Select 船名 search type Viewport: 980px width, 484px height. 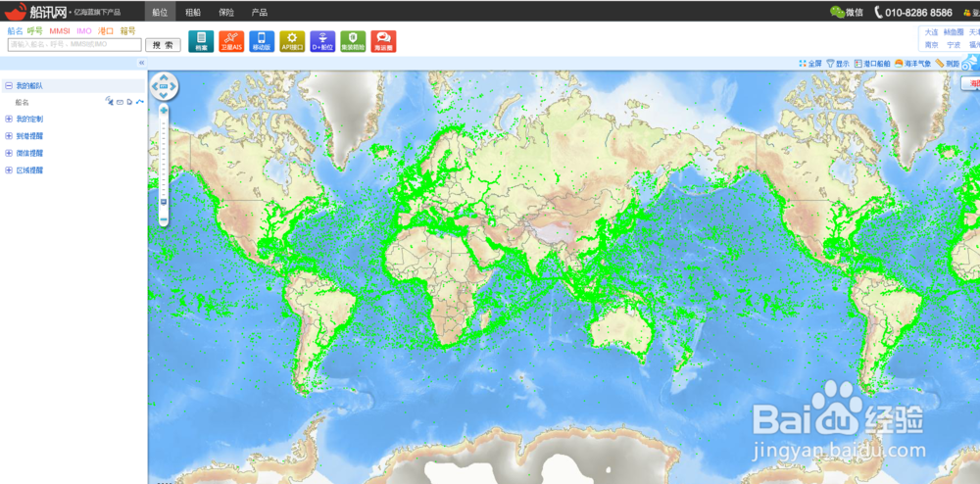pyautogui.click(x=15, y=30)
